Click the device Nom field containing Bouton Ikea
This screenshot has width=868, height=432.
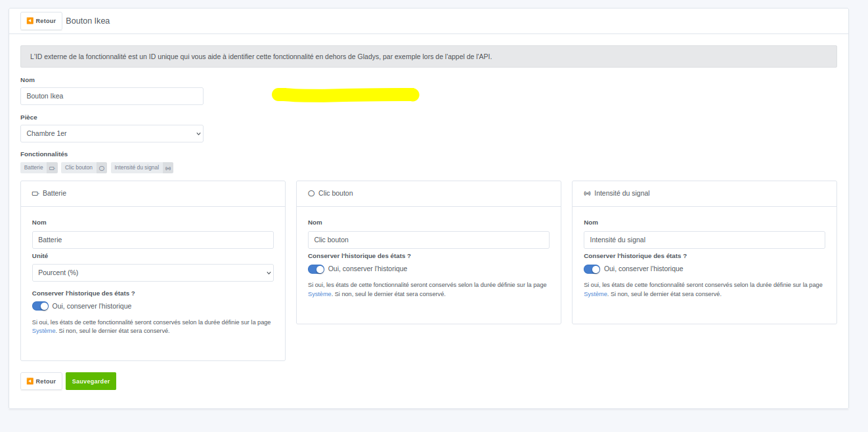pyautogui.click(x=112, y=96)
